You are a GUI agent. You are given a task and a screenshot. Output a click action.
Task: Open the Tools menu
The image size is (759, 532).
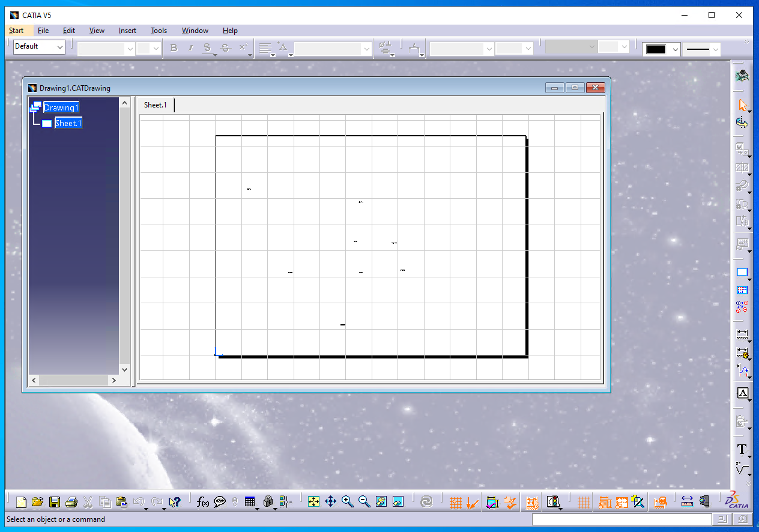159,31
